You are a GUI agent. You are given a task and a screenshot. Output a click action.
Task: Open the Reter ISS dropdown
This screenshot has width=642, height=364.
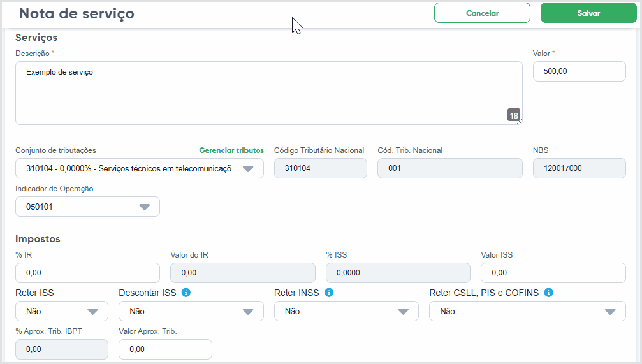point(62,311)
